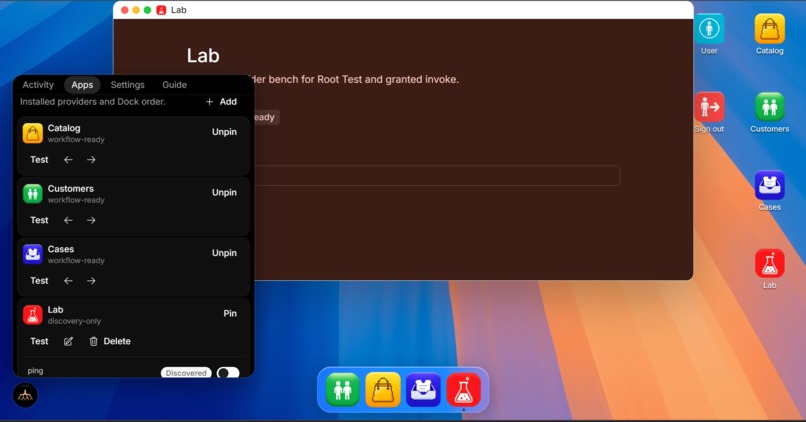The width and height of the screenshot is (806, 422).
Task: Unpin Cases from the Dock
Action: pos(224,253)
